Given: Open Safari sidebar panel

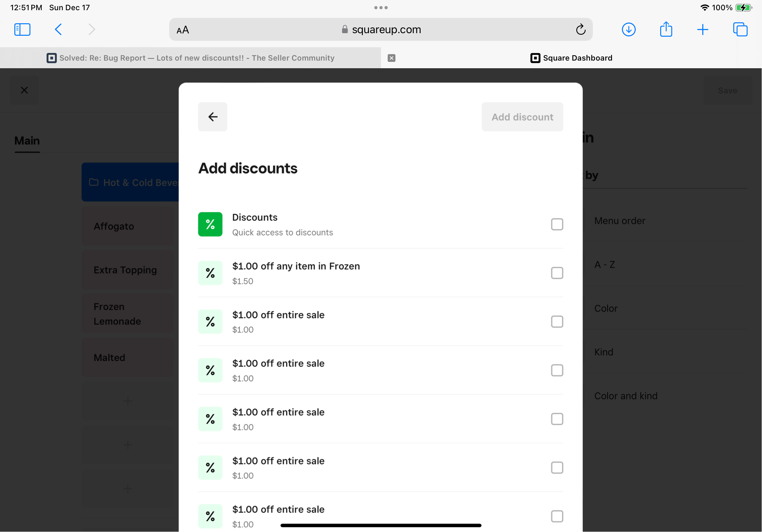Looking at the screenshot, I should click(22, 30).
